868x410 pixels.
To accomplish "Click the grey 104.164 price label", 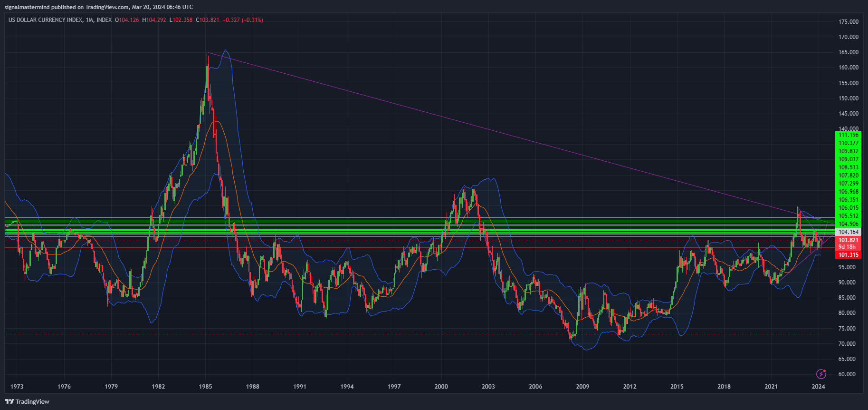I will tap(848, 232).
